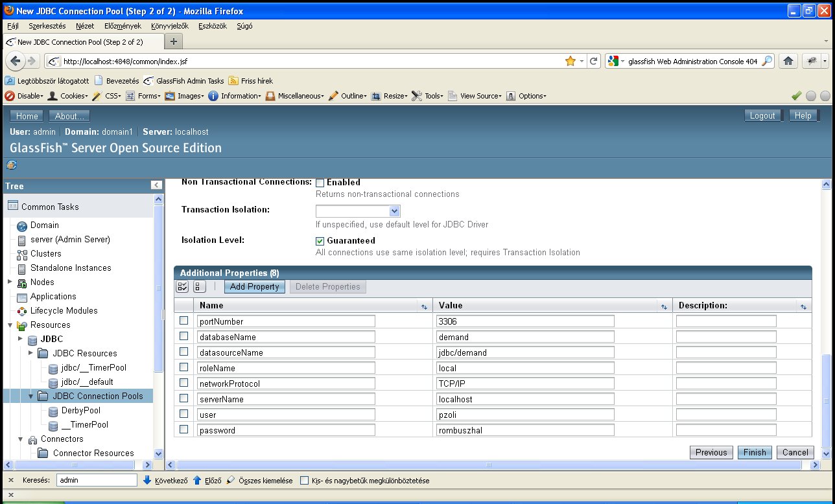Open the Előzmények menu
835x504 pixels.
point(123,26)
